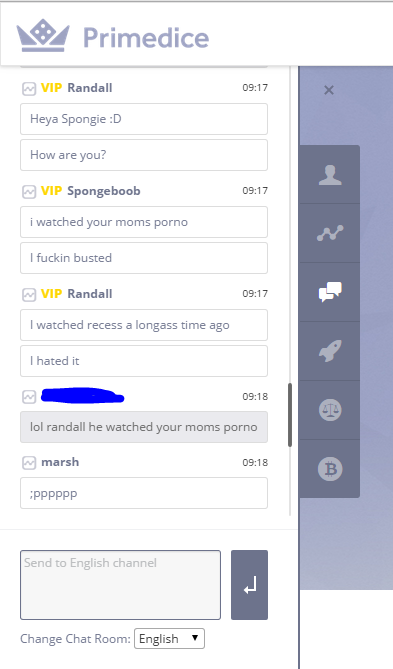Focus the Send to English channel field
Viewport: 393px width, 669px height.
tap(120, 585)
